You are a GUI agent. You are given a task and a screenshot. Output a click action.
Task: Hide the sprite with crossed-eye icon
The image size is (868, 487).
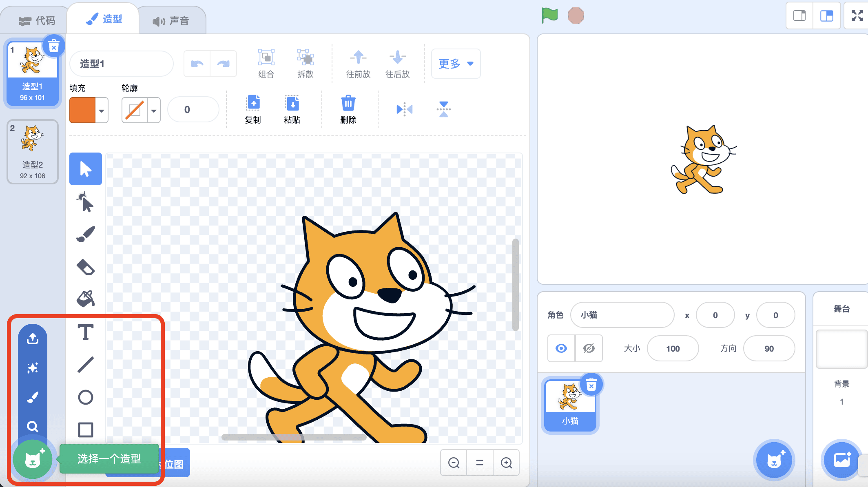589,348
